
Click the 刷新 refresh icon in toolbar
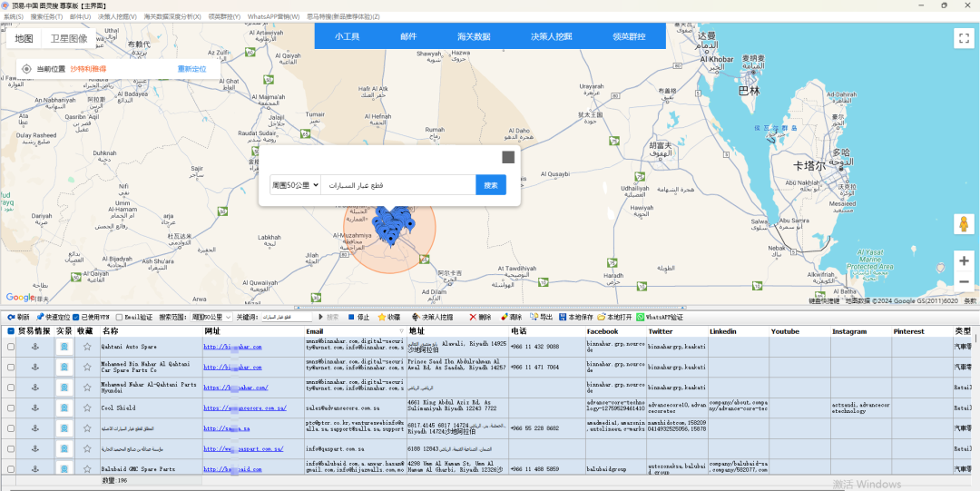(x=11, y=317)
